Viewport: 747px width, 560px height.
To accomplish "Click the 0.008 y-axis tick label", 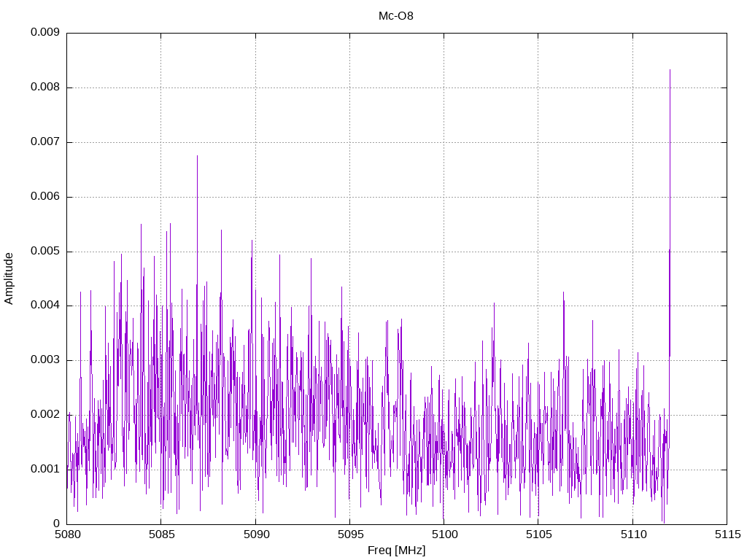I will click(44, 87).
